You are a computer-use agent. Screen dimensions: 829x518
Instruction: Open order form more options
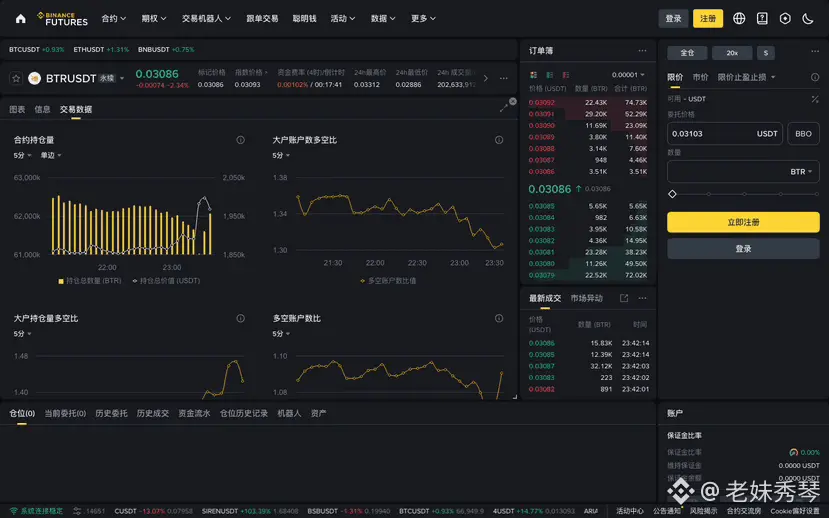(815, 51)
